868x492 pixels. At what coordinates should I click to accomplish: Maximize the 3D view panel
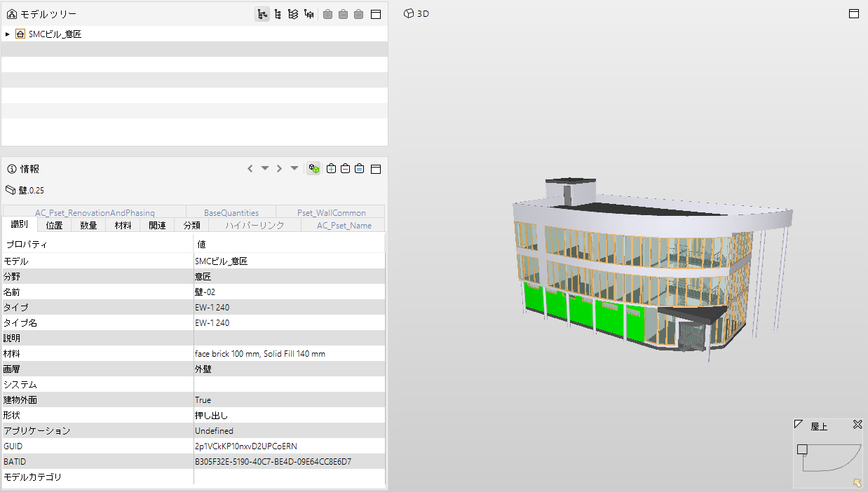click(854, 13)
